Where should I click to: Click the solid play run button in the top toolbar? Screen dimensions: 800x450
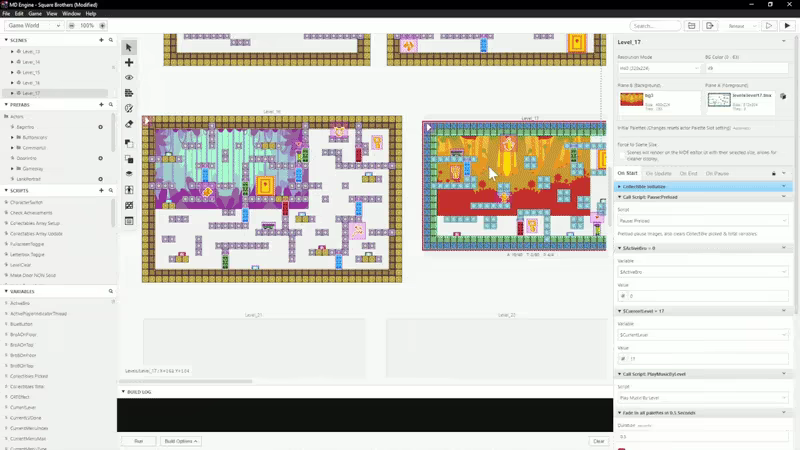click(787, 26)
